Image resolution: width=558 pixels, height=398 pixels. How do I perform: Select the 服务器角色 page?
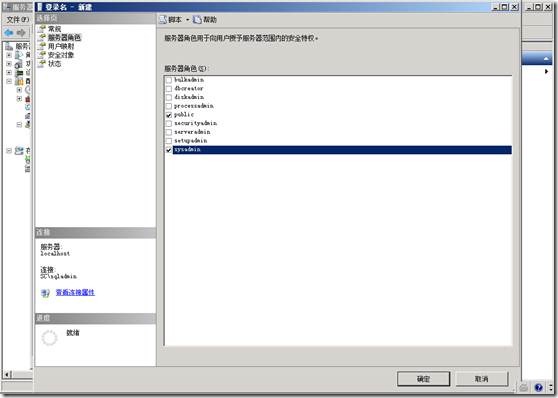tap(64, 37)
